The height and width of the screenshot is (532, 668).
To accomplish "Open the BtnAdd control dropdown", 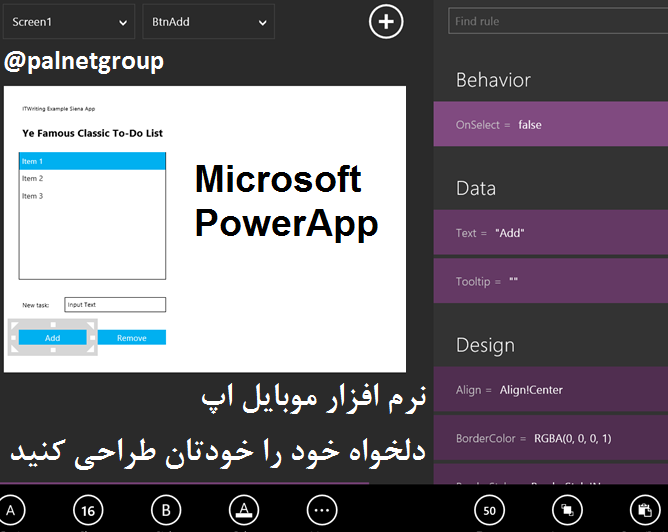I will click(x=208, y=22).
